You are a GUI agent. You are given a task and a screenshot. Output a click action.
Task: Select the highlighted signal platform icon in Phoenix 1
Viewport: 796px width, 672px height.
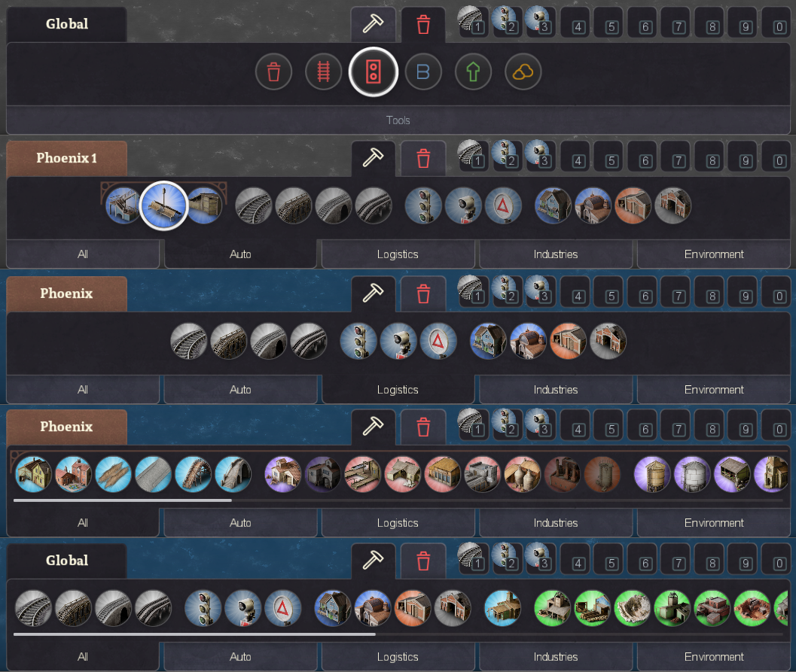(164, 206)
